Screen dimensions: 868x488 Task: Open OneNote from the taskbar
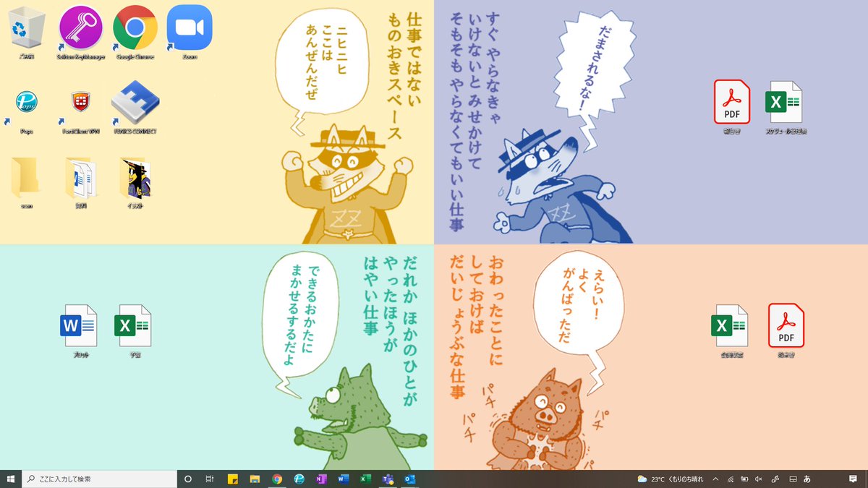coord(320,479)
